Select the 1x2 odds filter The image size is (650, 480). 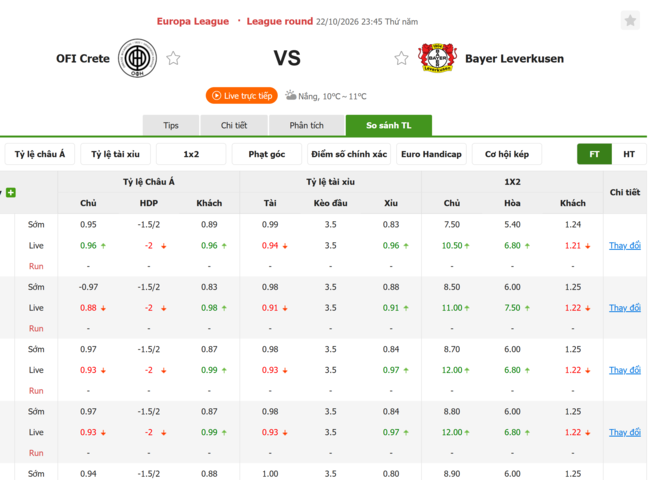pos(191,154)
